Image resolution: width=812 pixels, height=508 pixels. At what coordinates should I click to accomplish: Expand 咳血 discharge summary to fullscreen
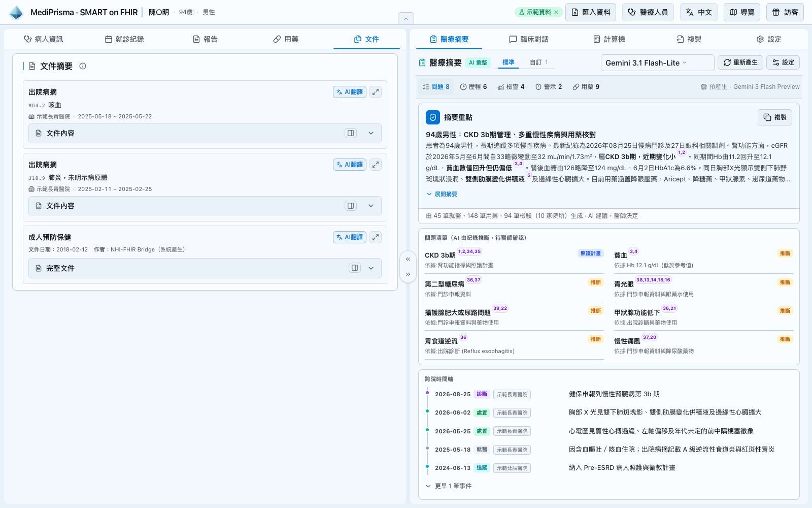376,92
